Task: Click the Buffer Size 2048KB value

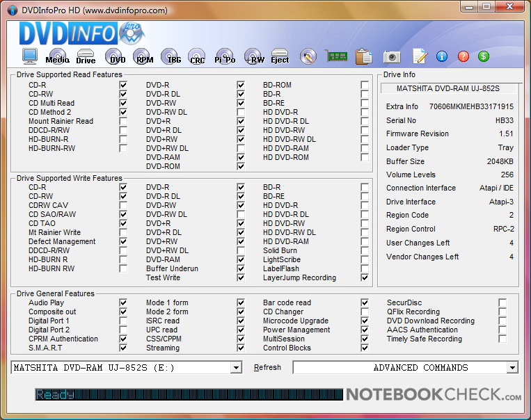Action: [x=500, y=161]
